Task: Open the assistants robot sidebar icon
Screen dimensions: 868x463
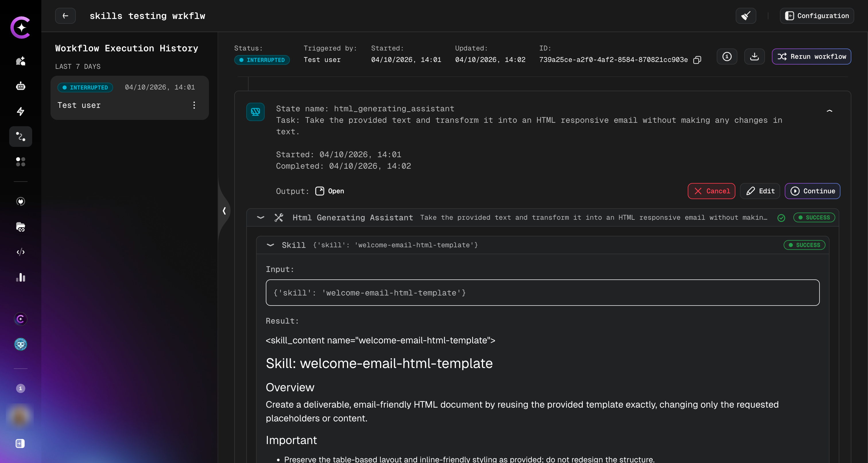Action: pos(21,86)
